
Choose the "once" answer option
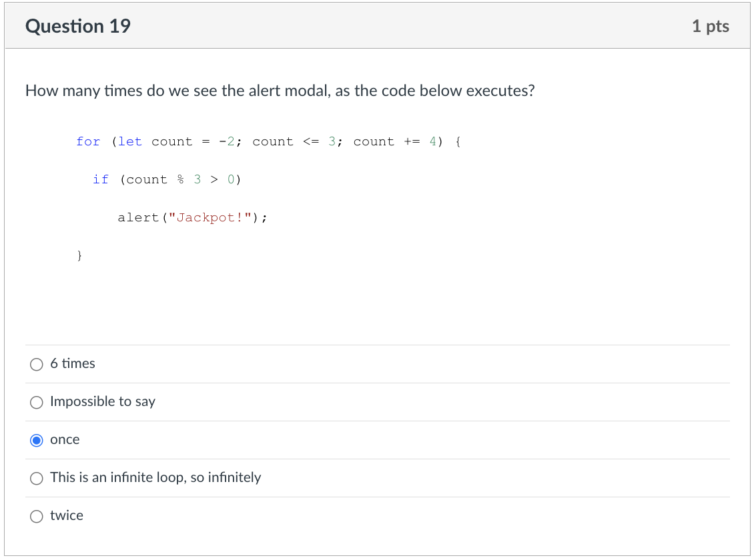pyautogui.click(x=37, y=440)
